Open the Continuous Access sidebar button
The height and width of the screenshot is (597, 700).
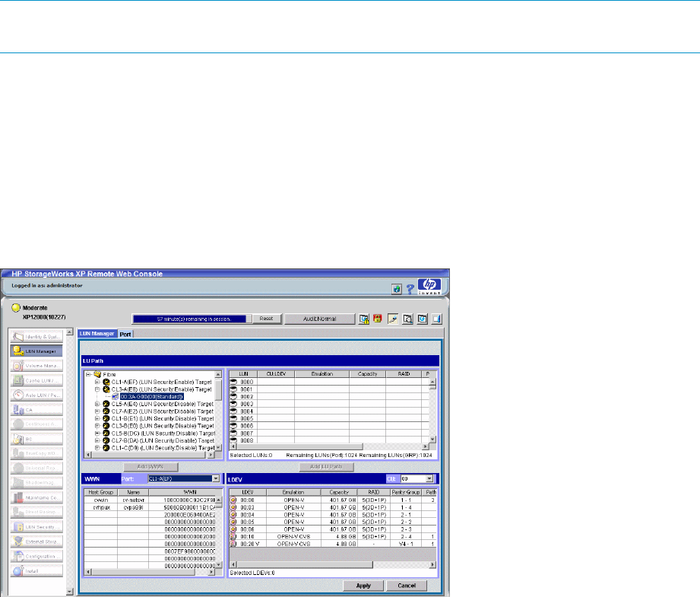point(36,424)
